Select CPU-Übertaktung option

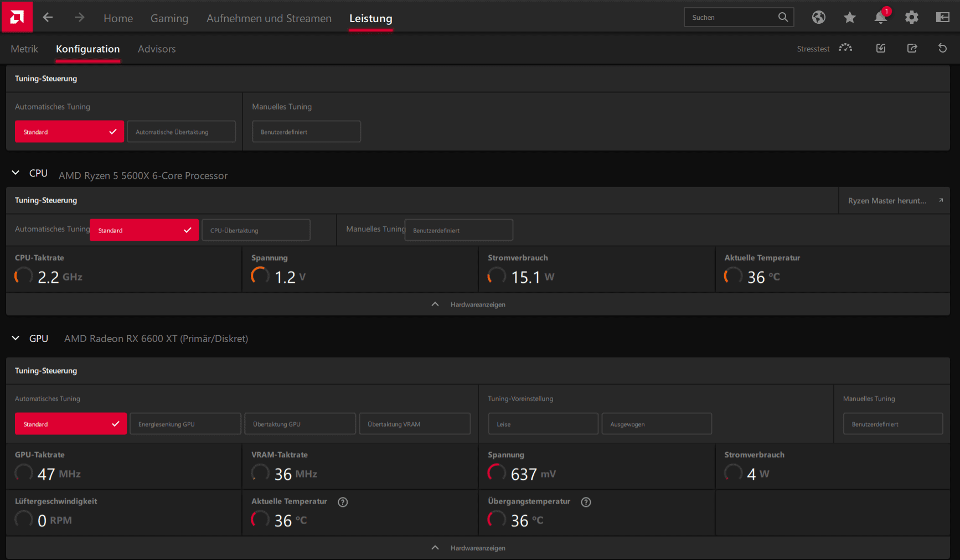(x=256, y=230)
